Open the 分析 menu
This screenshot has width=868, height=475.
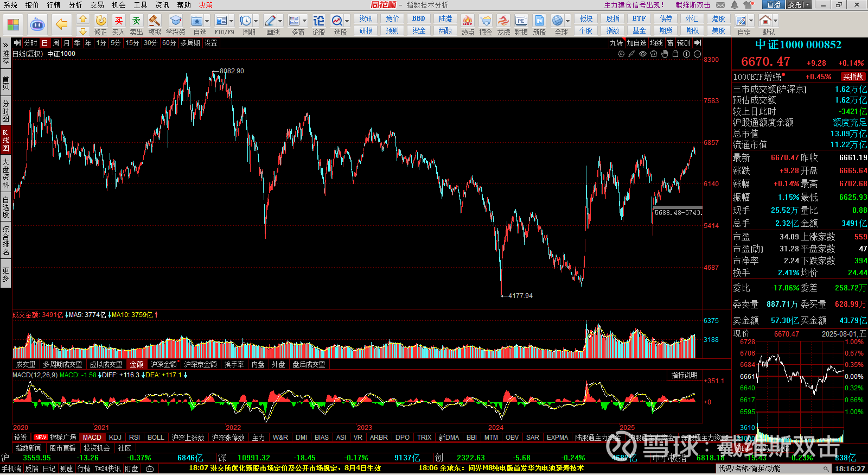75,5
